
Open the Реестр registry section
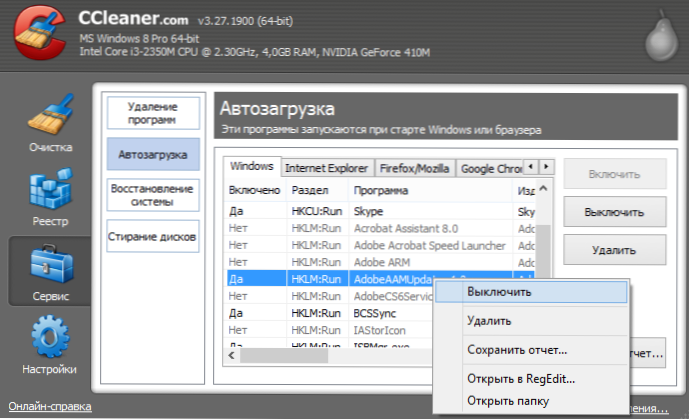point(50,197)
